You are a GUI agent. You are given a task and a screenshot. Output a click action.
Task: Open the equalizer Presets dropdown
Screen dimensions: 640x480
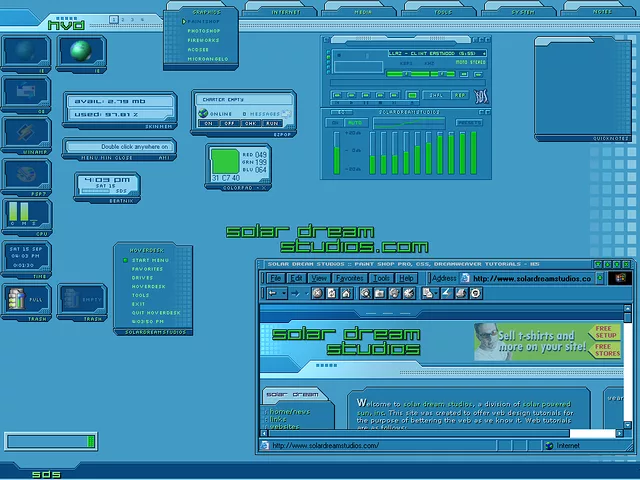(x=467, y=123)
